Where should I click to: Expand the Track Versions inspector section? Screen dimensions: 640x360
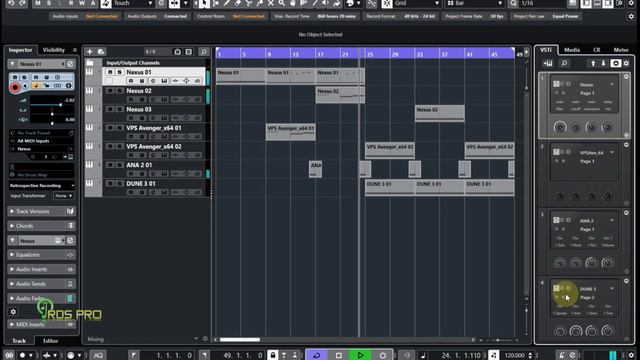12,211
